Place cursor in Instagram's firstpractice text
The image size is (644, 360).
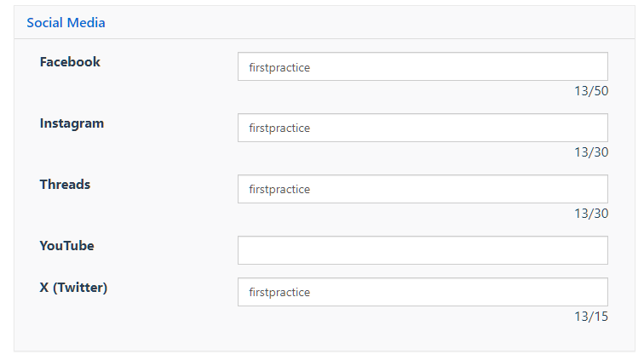point(279,129)
